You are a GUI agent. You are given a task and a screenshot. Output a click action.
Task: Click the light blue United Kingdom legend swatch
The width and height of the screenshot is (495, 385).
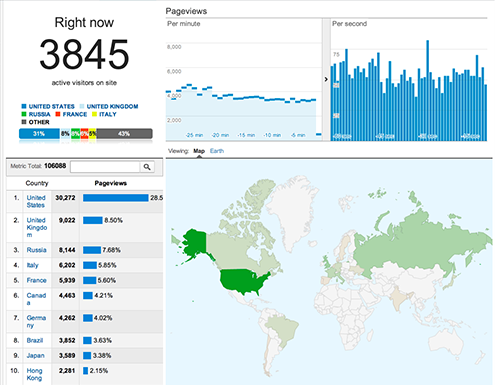click(82, 106)
